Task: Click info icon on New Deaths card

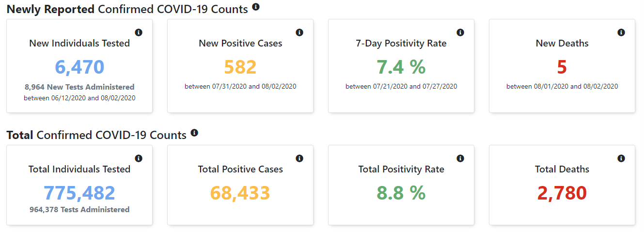Action: (x=621, y=32)
